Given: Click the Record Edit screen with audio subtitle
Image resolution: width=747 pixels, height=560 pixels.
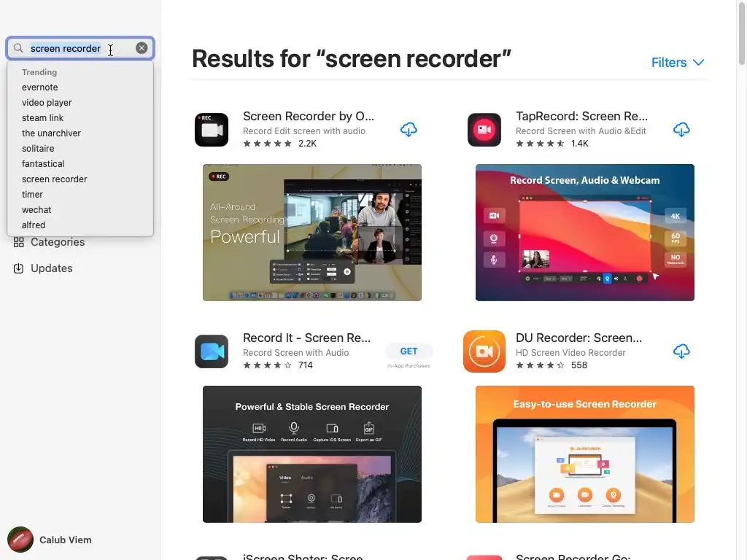Looking at the screenshot, I should 304,131.
